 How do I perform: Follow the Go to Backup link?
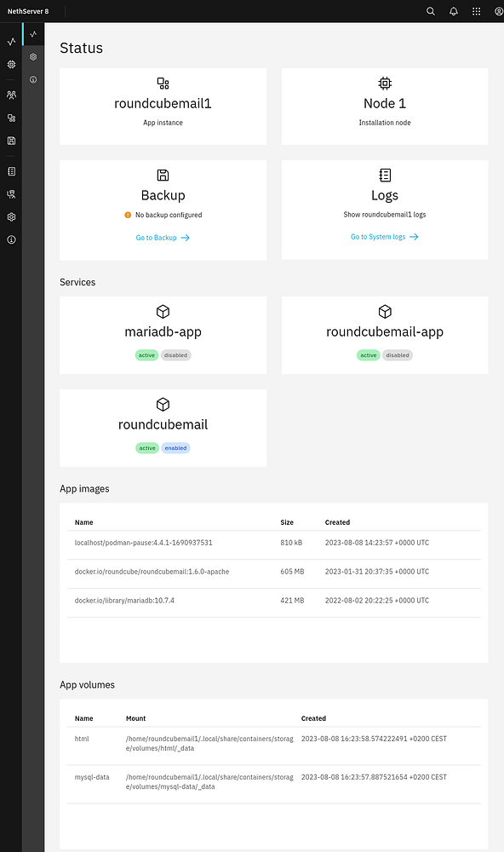click(x=163, y=238)
